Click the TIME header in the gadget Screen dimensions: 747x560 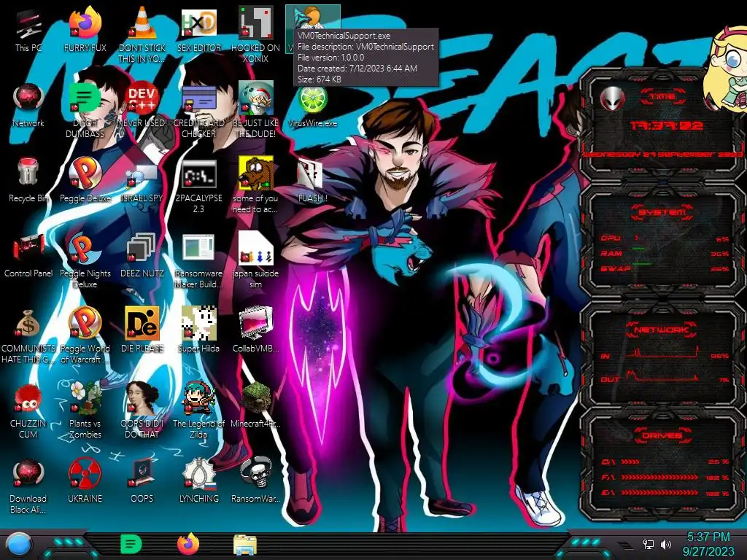(x=662, y=97)
